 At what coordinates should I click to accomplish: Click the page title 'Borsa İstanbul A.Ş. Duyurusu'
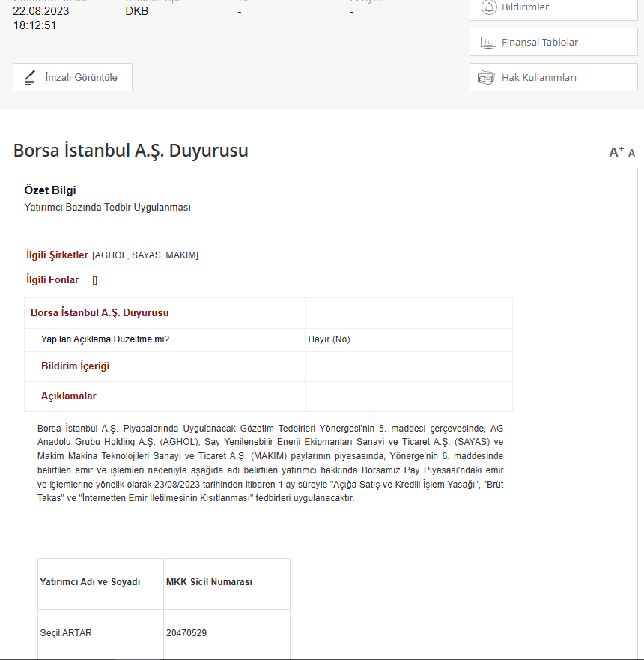131,151
